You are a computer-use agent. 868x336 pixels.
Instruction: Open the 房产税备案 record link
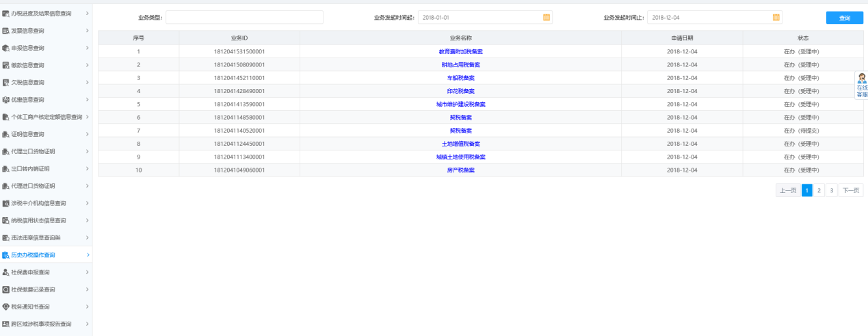(x=460, y=170)
